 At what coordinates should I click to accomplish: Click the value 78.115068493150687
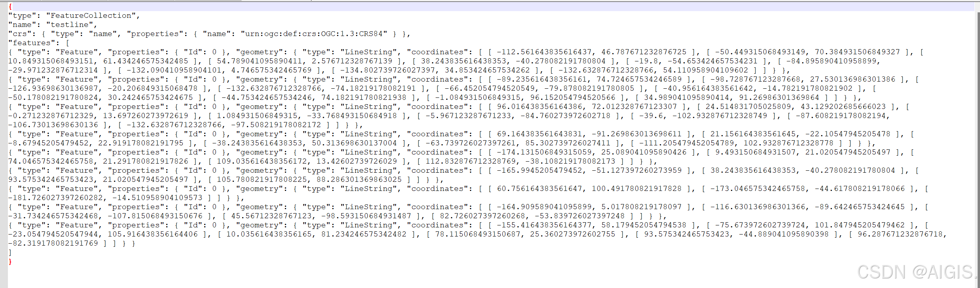(x=478, y=234)
